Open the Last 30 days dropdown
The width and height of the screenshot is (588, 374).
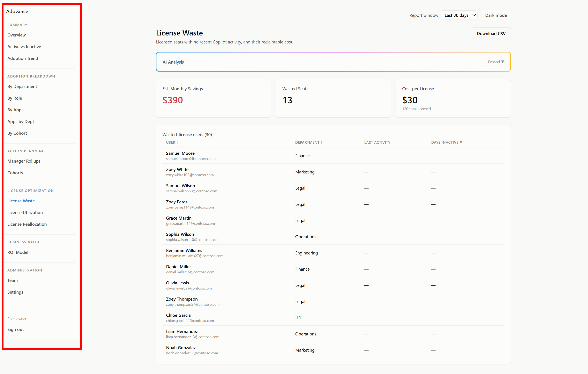click(459, 15)
